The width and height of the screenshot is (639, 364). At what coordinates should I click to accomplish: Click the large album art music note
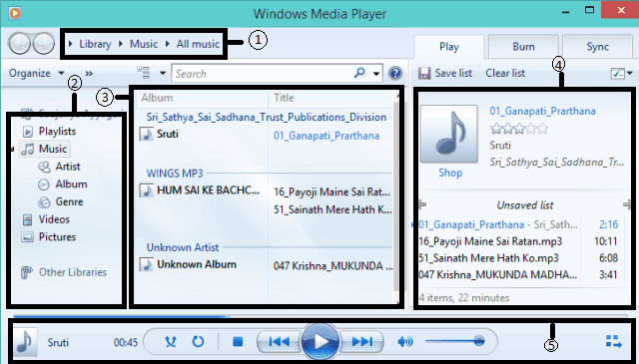pyautogui.click(x=449, y=134)
